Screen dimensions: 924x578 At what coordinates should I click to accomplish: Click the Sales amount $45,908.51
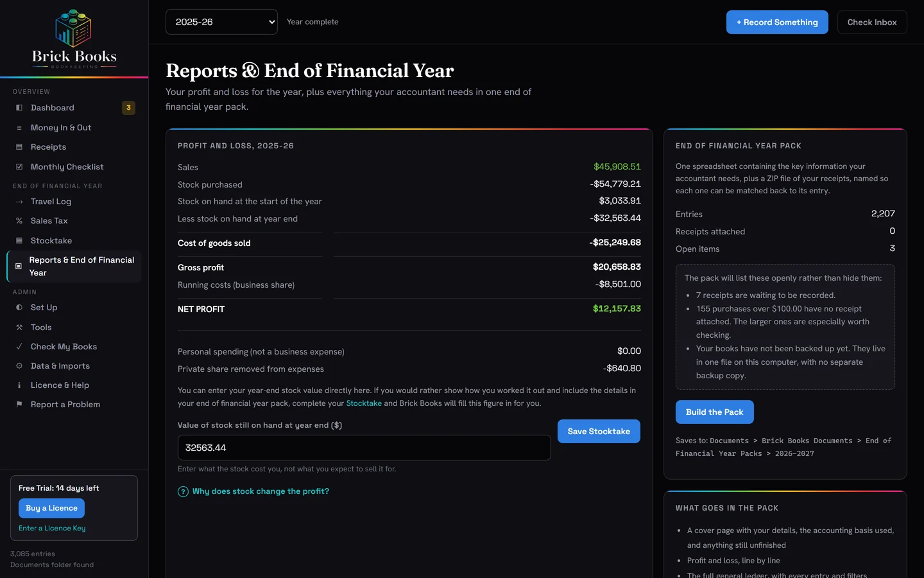(617, 167)
